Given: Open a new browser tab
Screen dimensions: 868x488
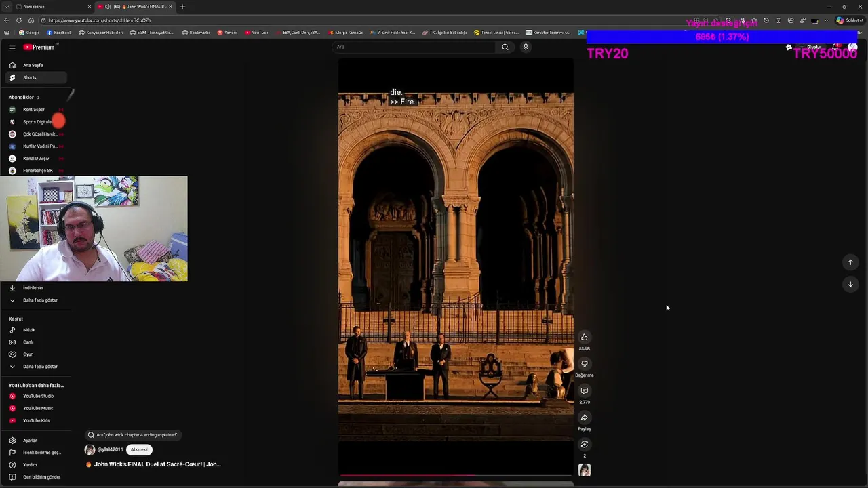Looking at the screenshot, I should (182, 7).
